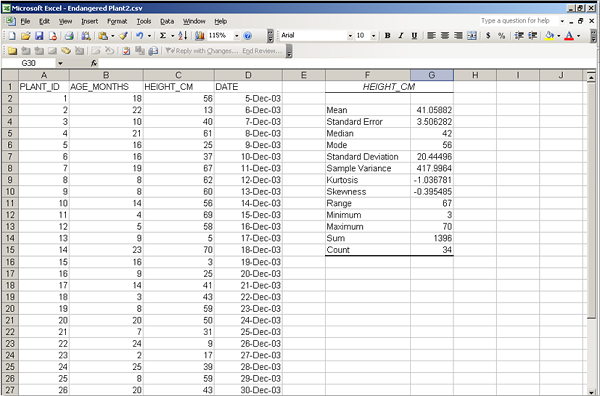Viewport: 600px width, 396px height.
Task: Open the Font Color palette arrow
Action: (x=578, y=36)
